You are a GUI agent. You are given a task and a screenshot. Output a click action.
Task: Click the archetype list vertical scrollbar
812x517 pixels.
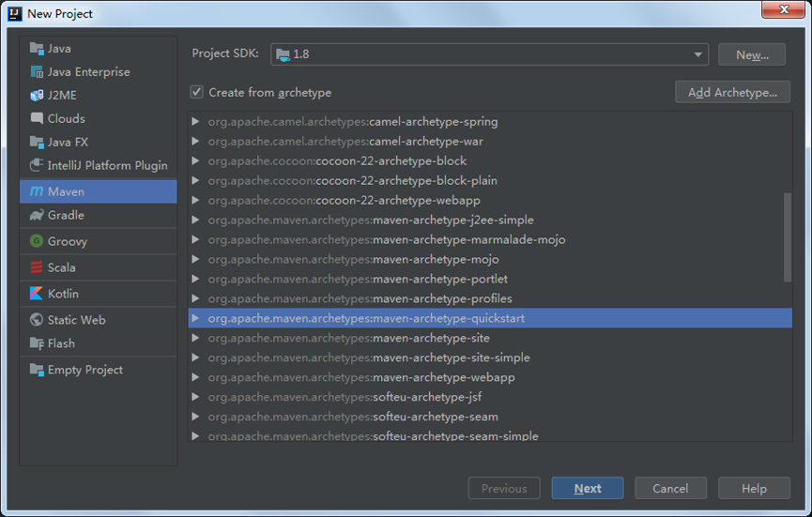pos(788,236)
